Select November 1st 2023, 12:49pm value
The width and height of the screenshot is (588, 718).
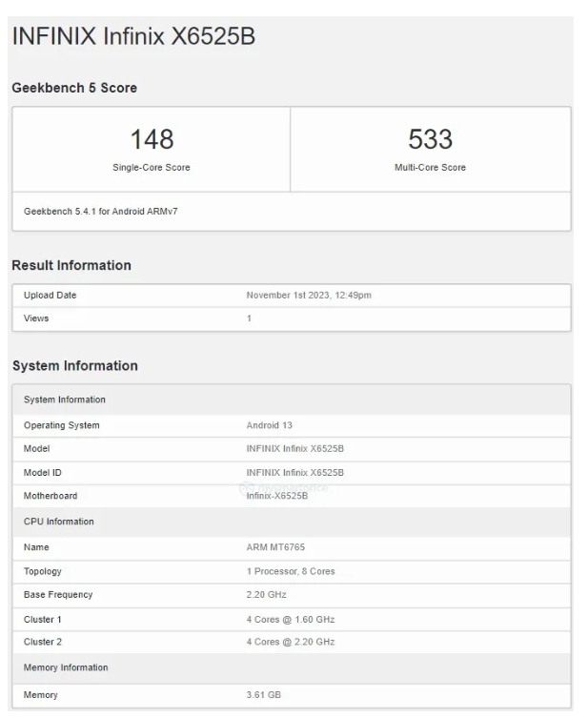pyautogui.click(x=309, y=296)
